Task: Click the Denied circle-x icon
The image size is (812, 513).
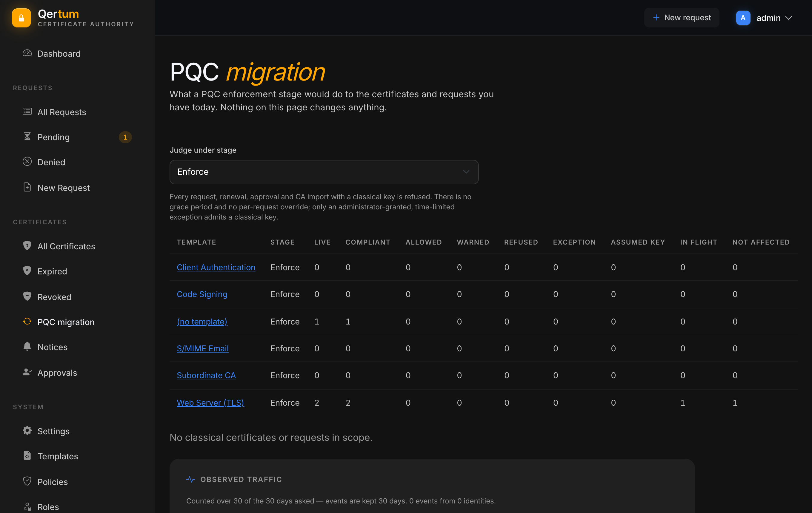Action: pyautogui.click(x=27, y=162)
